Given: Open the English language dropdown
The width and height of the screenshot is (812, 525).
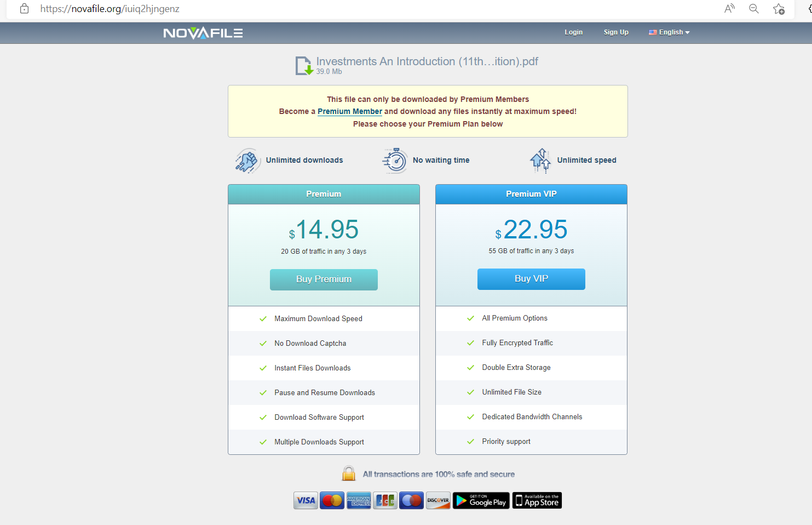Looking at the screenshot, I should tap(670, 32).
